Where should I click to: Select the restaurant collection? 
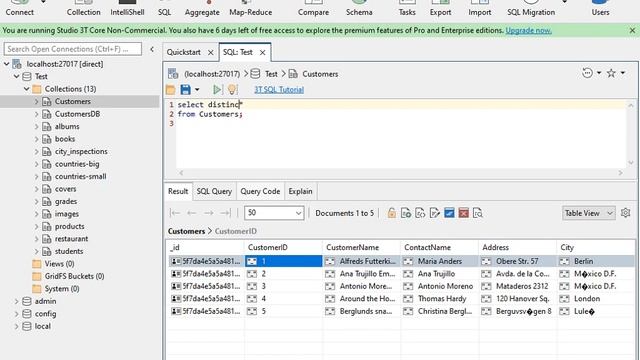coord(71,239)
